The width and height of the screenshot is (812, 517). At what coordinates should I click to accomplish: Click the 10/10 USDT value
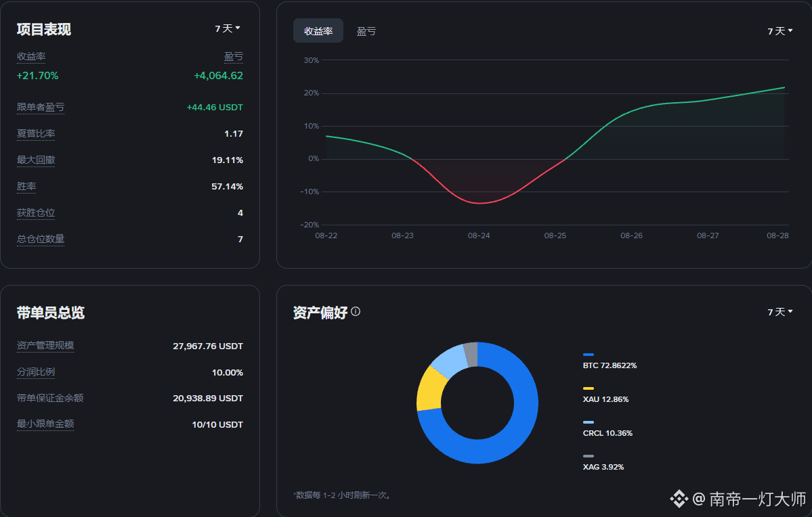pos(217,424)
